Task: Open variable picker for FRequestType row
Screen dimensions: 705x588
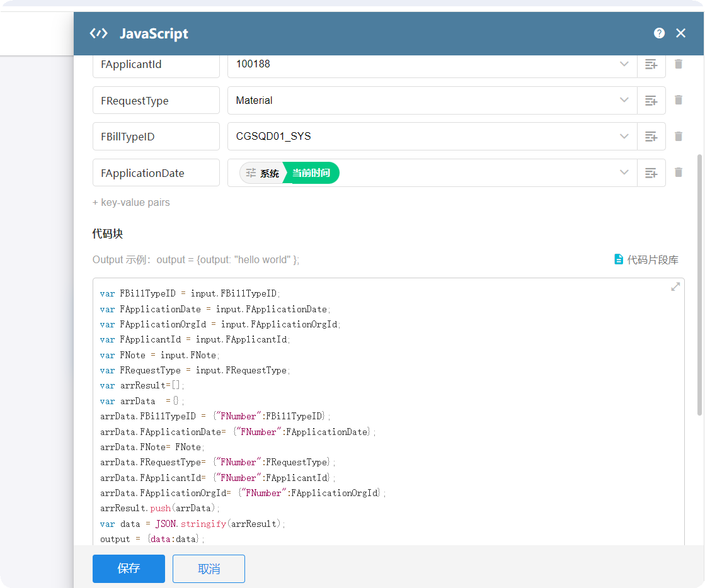Action: click(651, 101)
